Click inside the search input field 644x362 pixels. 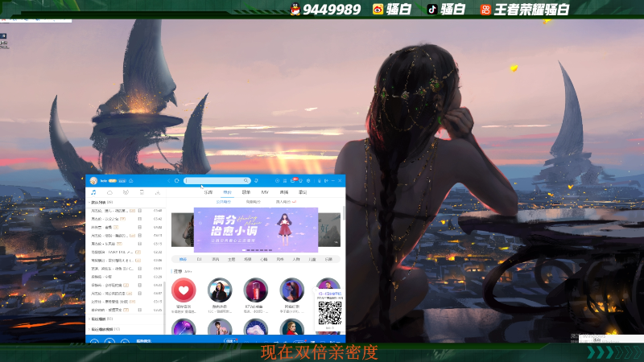[217, 180]
